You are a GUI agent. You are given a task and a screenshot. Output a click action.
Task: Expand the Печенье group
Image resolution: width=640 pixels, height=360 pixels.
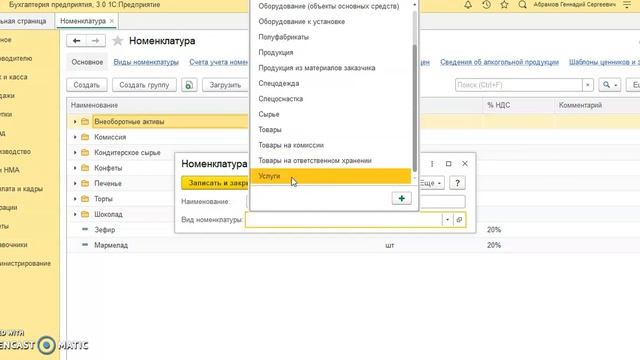(75, 184)
